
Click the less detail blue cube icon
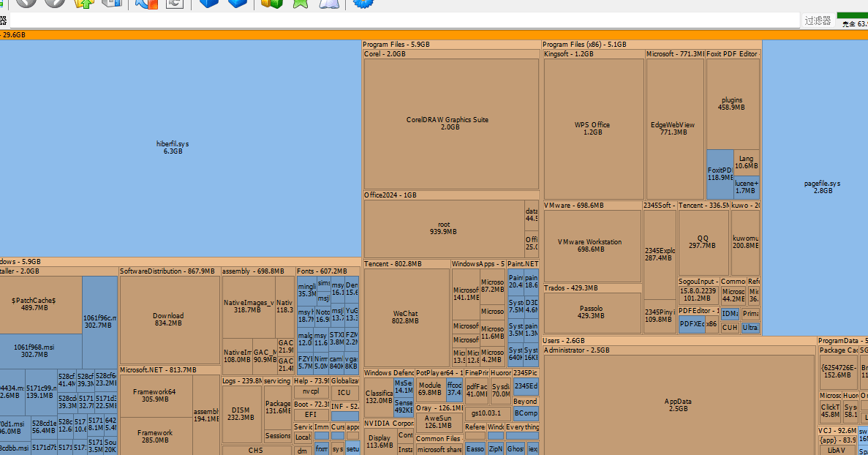click(208, 3)
